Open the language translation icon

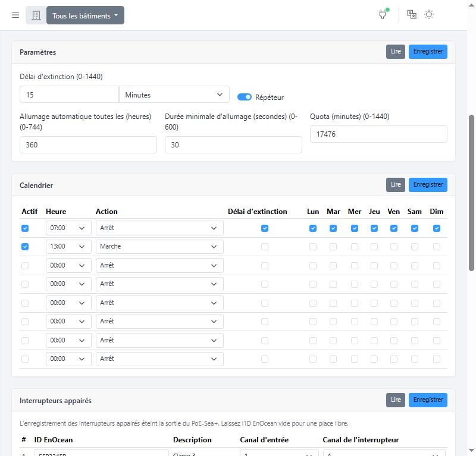click(411, 14)
